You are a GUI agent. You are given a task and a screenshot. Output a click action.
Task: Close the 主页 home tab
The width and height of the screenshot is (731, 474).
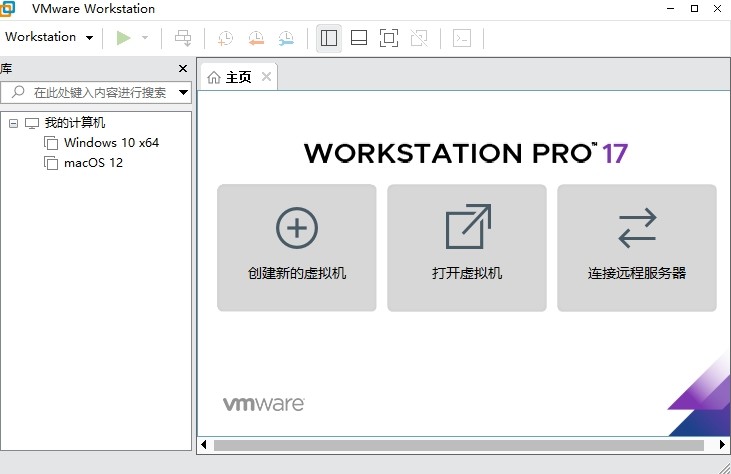pyautogui.click(x=266, y=76)
